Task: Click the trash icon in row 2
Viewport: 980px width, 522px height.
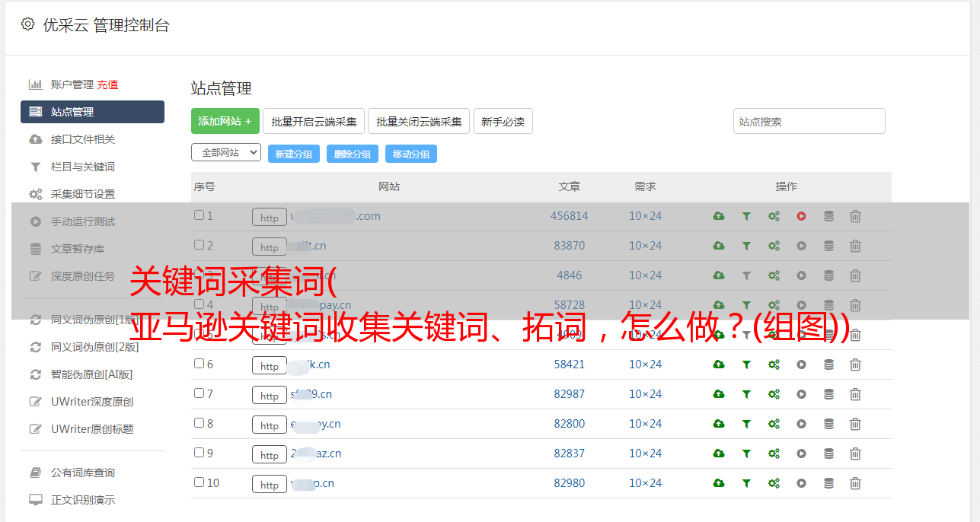Action: point(855,246)
